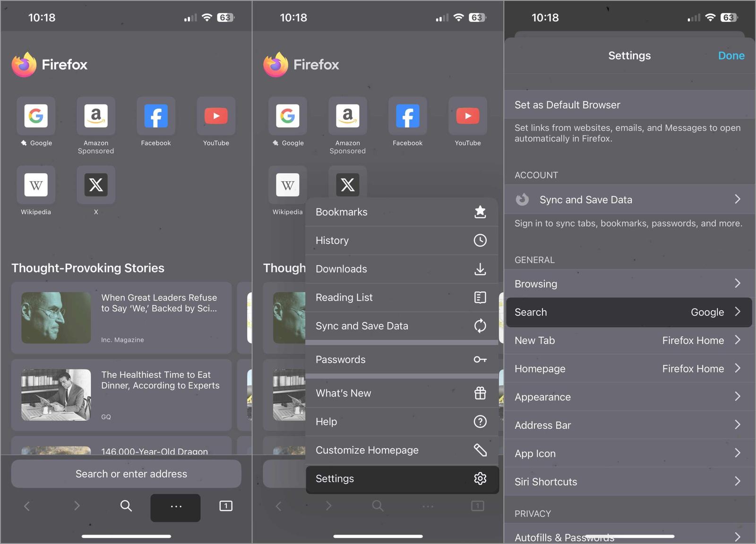Tap Done in Settings header
Image resolution: width=756 pixels, height=544 pixels.
point(731,56)
